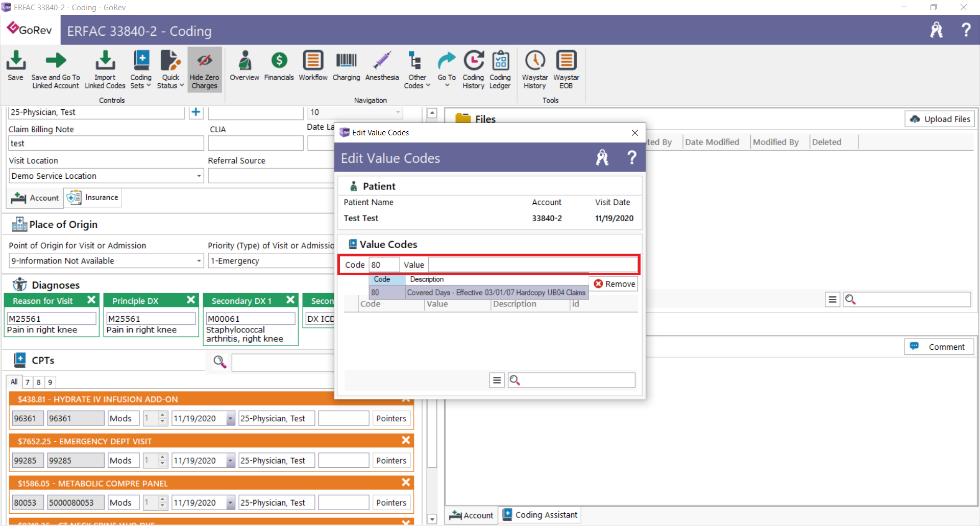This screenshot has height=526, width=980.
Task: Open the date dropdown for CPT 96361
Action: pyautogui.click(x=230, y=418)
